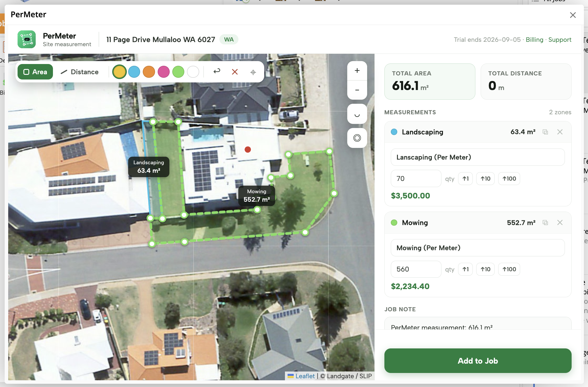Round Landscaping qty up to nearest 100
The height and width of the screenshot is (387, 588).
[x=509, y=179]
